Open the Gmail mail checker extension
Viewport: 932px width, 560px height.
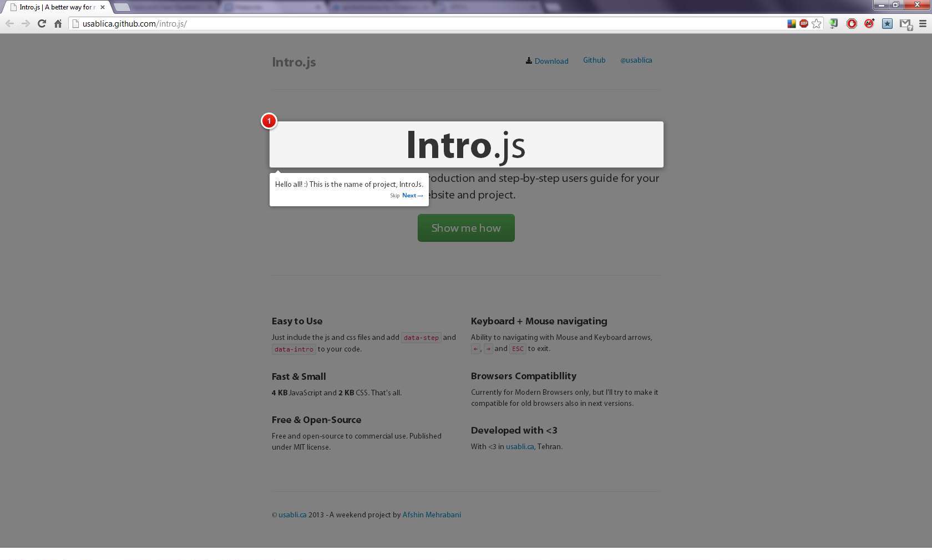[x=905, y=24]
